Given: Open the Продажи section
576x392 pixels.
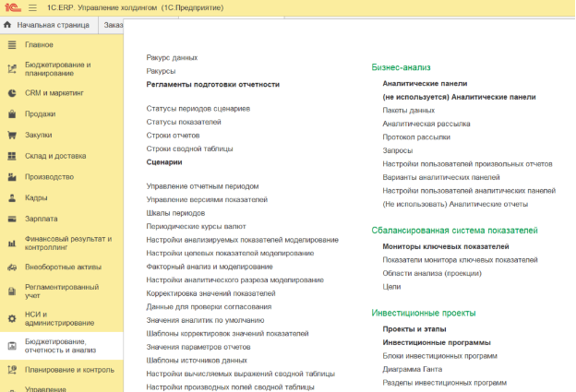Looking at the screenshot, I should (x=41, y=114).
